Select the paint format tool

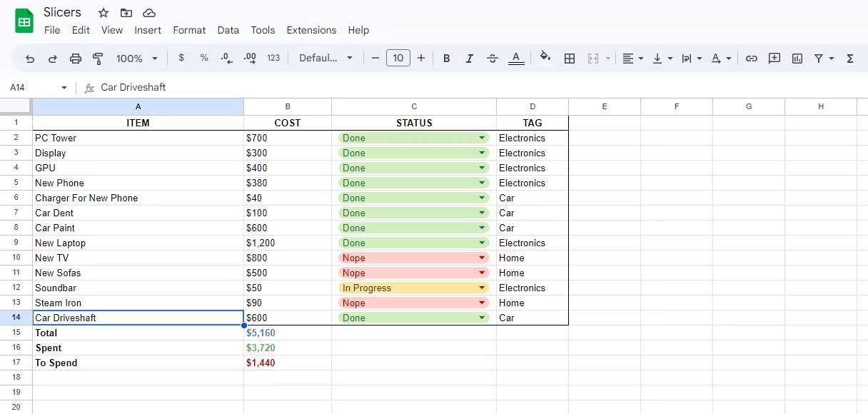click(x=97, y=59)
